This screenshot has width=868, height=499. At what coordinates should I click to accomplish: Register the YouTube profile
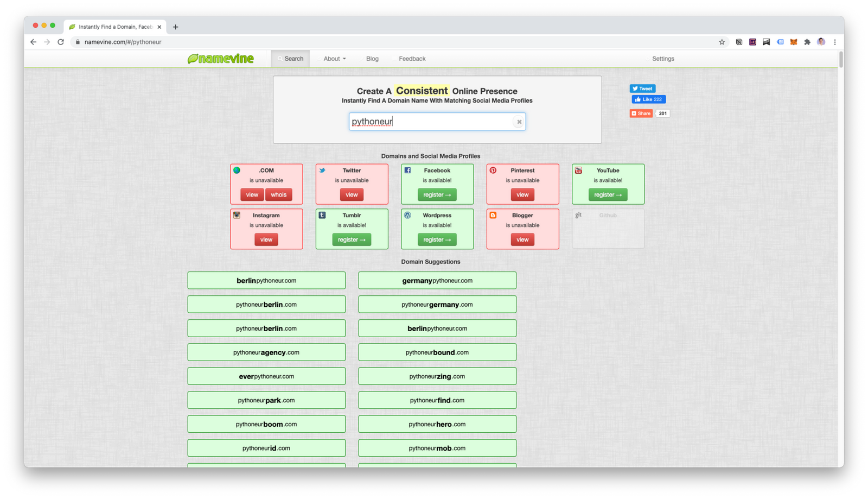tap(608, 194)
